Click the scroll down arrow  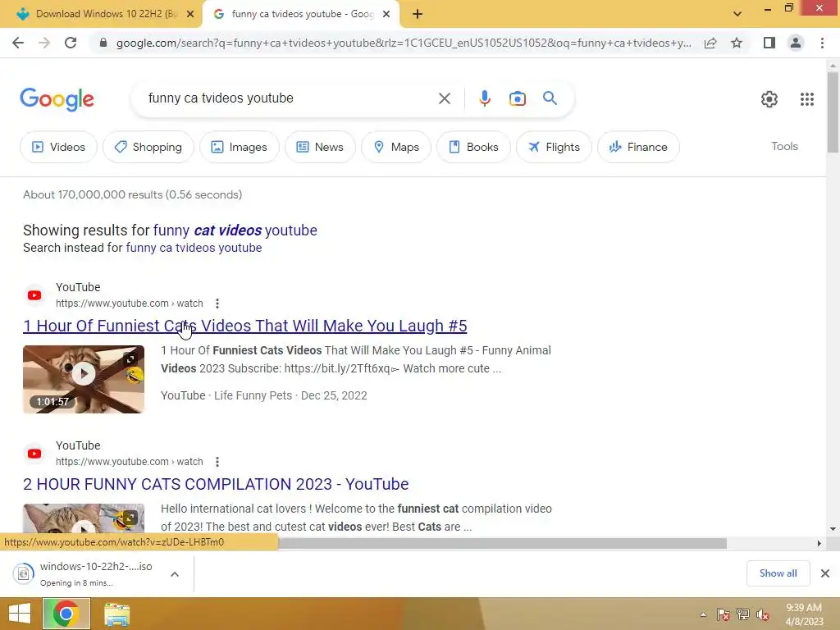[x=833, y=529]
